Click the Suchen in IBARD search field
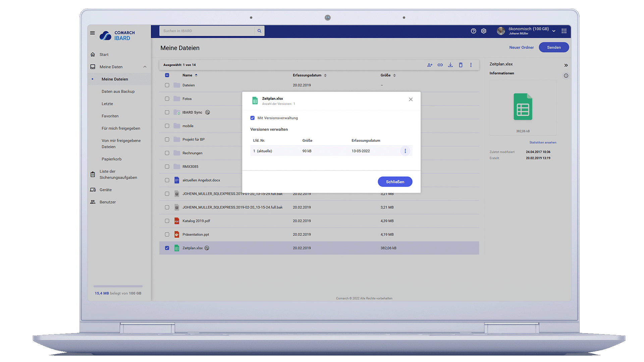Screen dimensions: 644x362 tap(207, 31)
